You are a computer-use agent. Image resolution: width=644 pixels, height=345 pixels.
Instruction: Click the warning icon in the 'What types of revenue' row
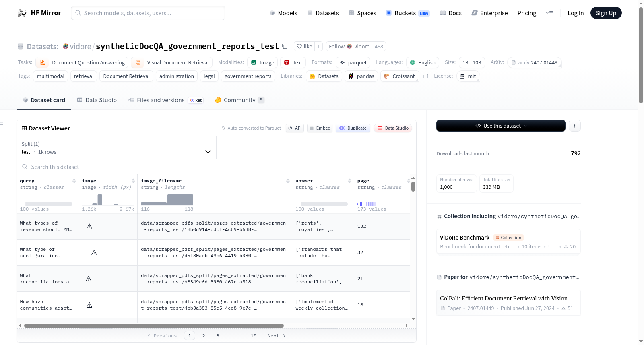[x=89, y=227]
